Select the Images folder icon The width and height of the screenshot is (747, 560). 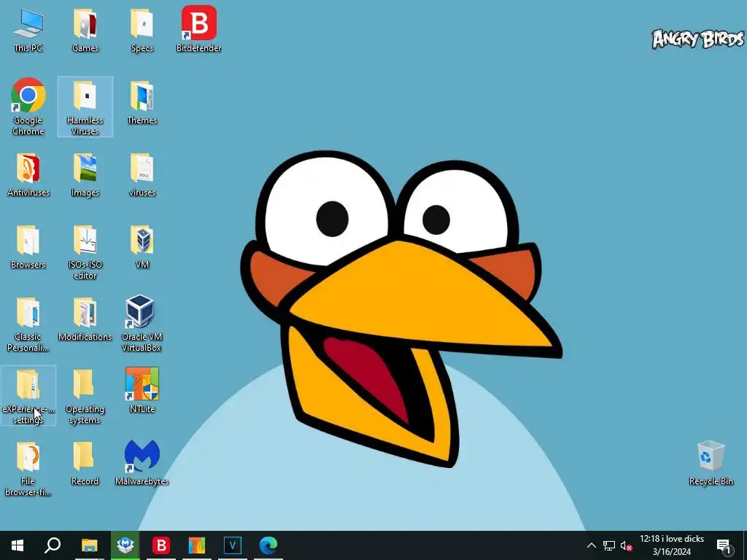point(85,175)
